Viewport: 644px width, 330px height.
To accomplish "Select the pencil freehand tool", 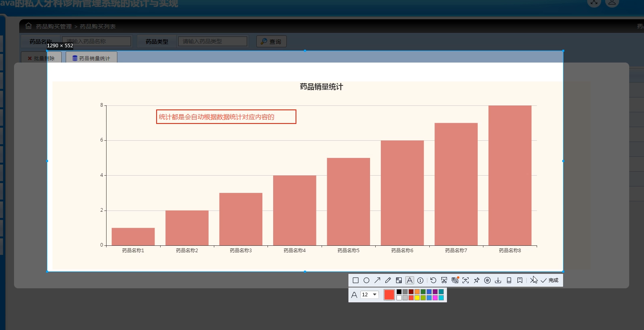I will pos(388,280).
